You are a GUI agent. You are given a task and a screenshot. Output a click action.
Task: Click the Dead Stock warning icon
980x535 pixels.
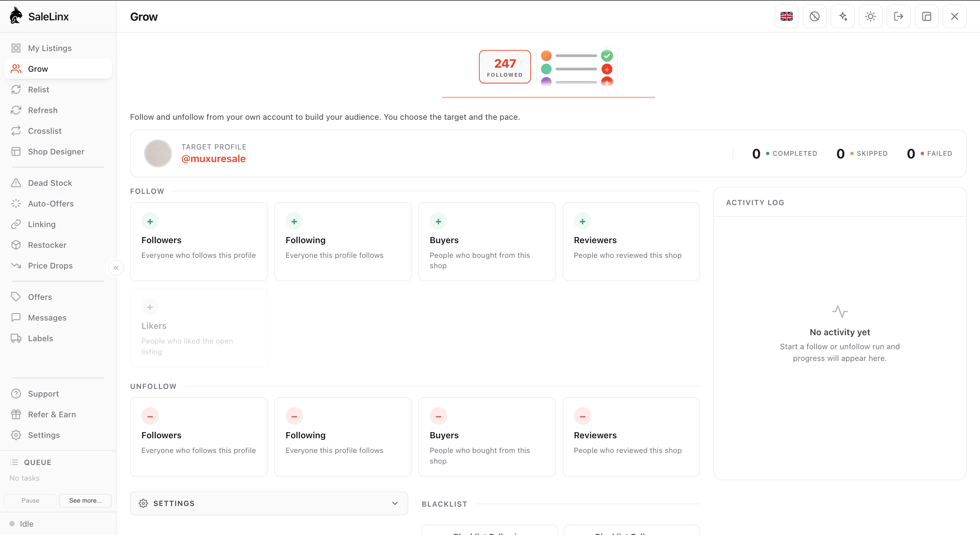[16, 183]
